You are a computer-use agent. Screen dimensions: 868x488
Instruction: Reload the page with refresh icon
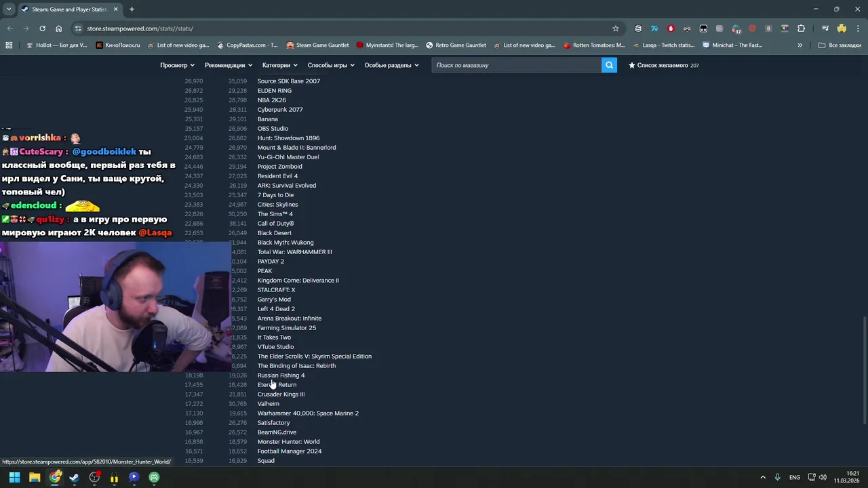point(42,28)
